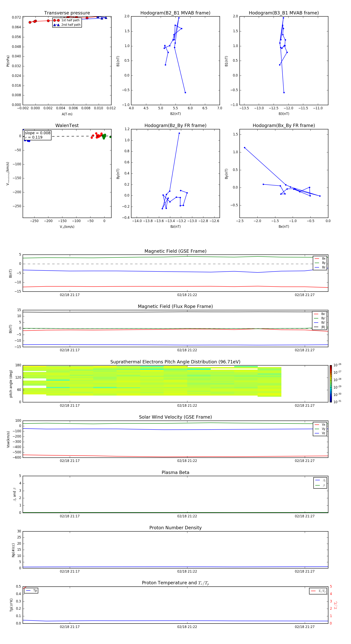The height and width of the screenshot is (644, 351).
Task: Click the Tp legend entry
Action: (x=31, y=591)
